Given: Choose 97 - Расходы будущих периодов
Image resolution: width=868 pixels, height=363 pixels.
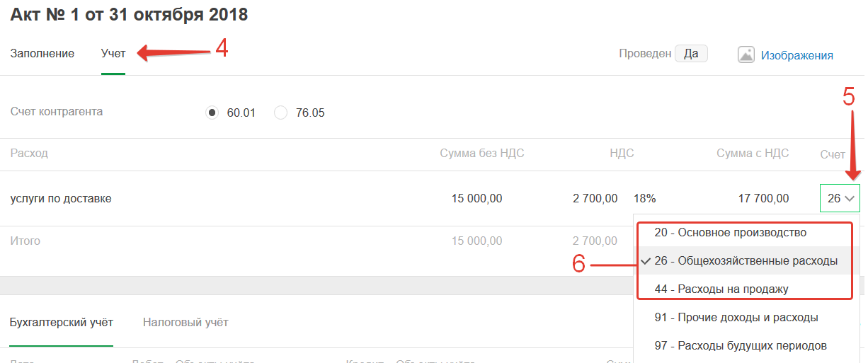Looking at the screenshot, I should (741, 346).
